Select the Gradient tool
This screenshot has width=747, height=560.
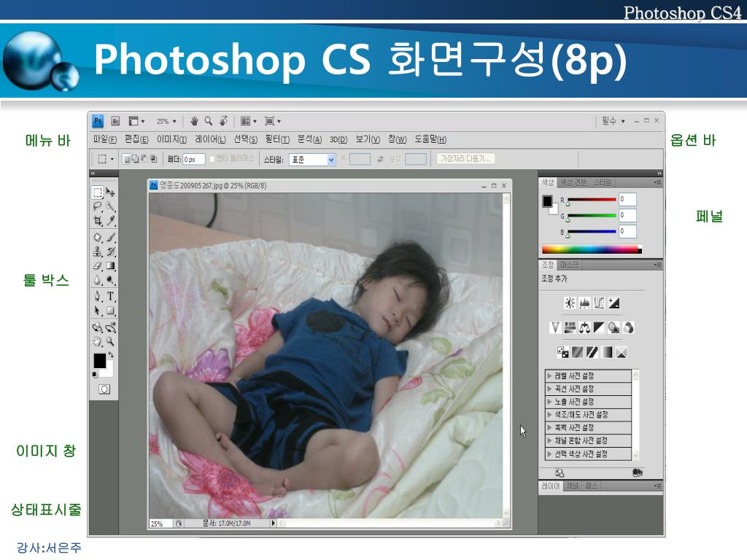(x=111, y=266)
